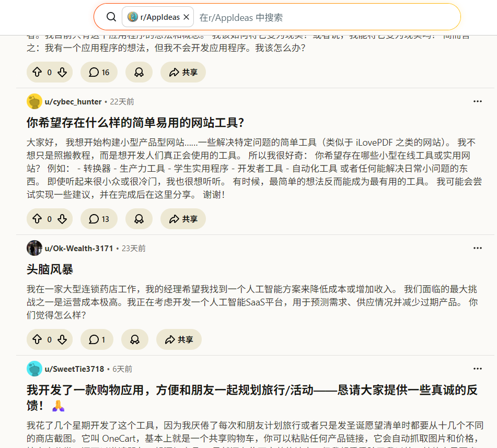Click the '23天前' timestamp
This screenshot has height=448, width=497.
tap(134, 248)
